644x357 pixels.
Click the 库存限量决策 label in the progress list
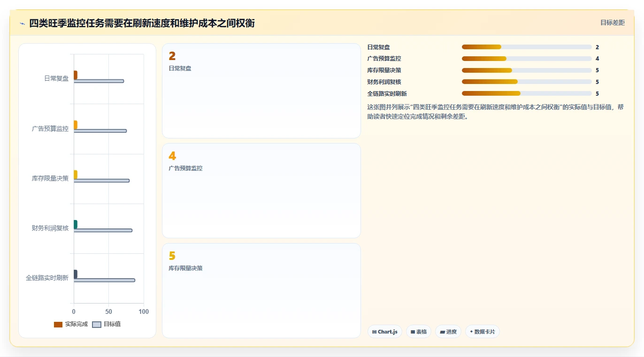pos(384,70)
